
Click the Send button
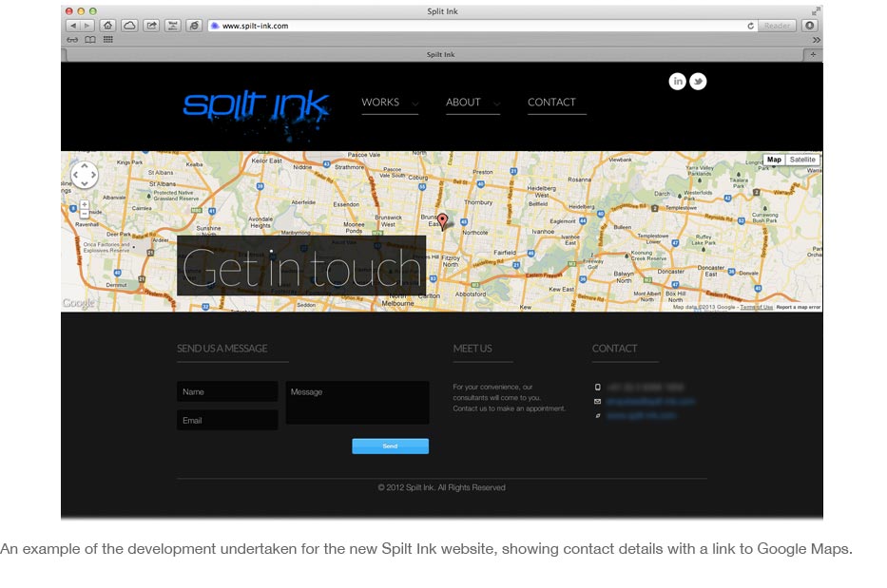pyautogui.click(x=391, y=446)
